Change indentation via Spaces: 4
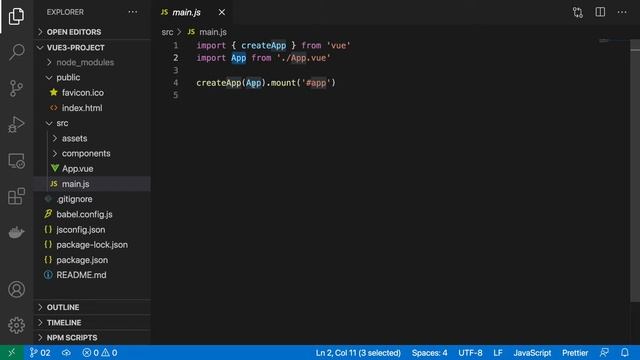The height and width of the screenshot is (360, 640). 429,353
